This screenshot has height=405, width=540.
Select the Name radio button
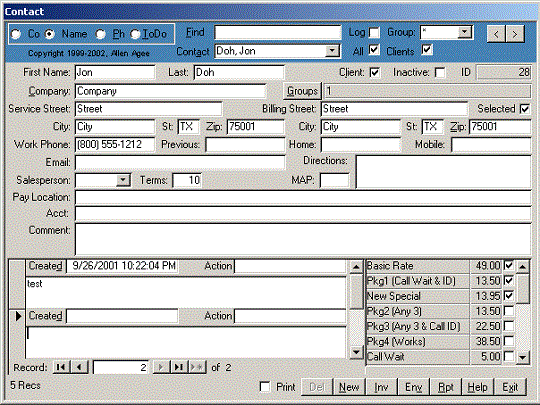[50, 34]
